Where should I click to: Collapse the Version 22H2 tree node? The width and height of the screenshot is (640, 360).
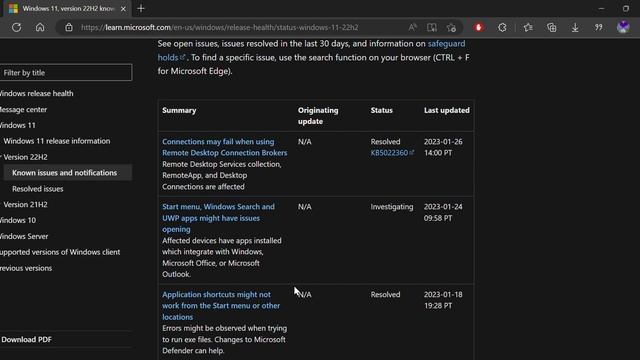[x=25, y=157]
